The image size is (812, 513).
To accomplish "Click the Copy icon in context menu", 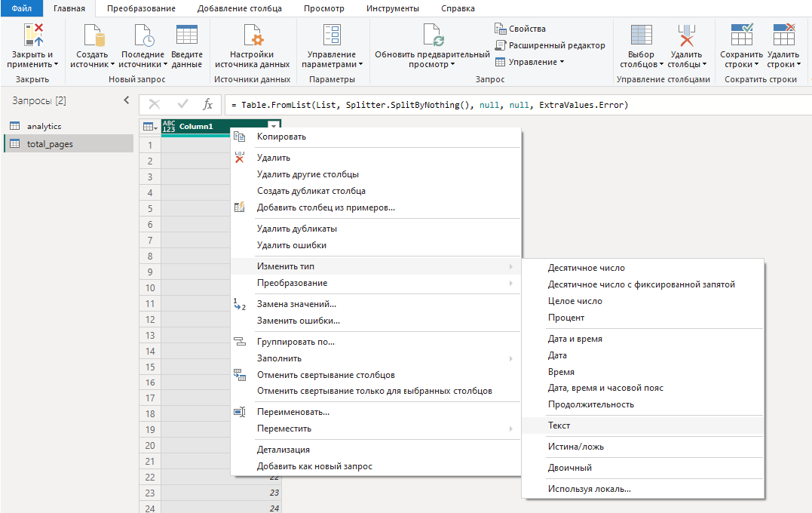I will pos(239,137).
